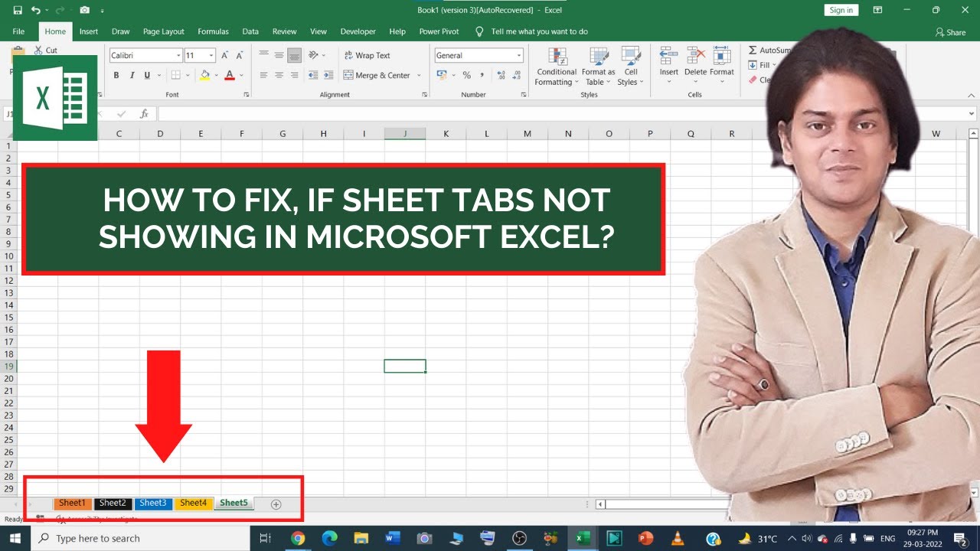Decrease font size with smaller A icon
Screen dimensions: 980x551
pos(240,56)
